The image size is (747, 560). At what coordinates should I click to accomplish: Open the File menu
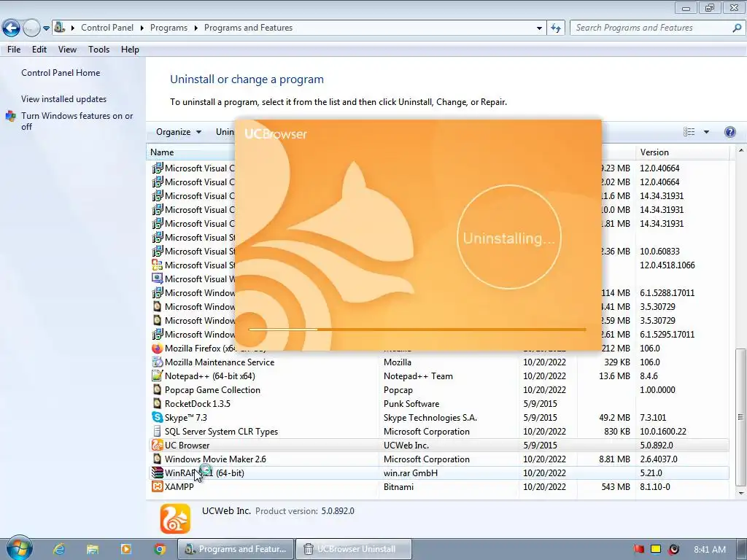tap(14, 50)
